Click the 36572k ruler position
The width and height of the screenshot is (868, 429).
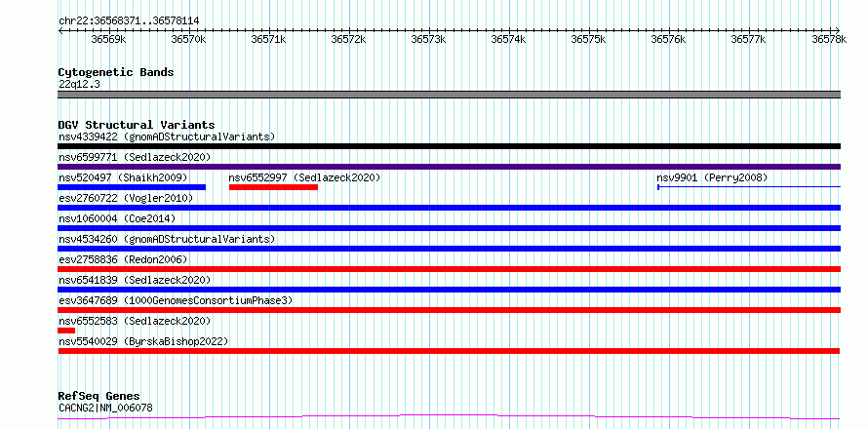click(x=349, y=39)
